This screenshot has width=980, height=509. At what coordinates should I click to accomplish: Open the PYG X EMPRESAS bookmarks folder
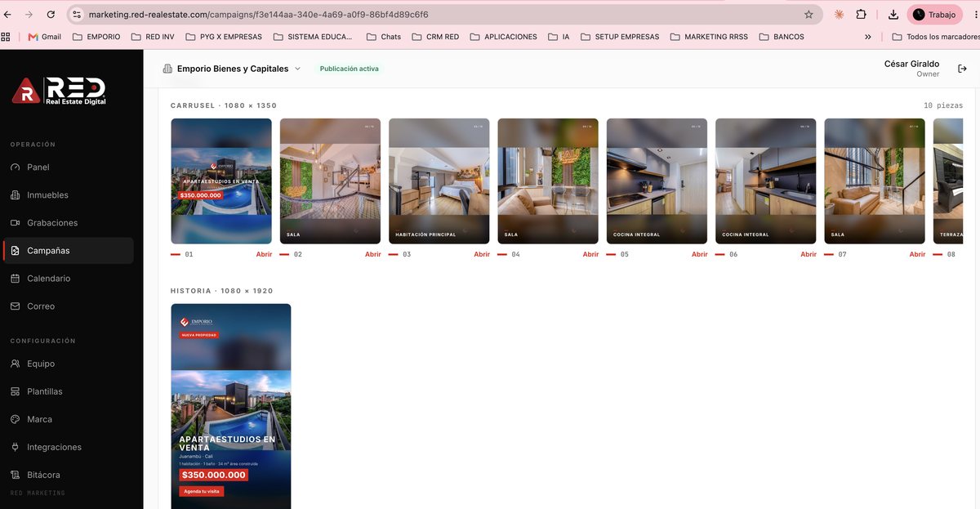pos(225,37)
